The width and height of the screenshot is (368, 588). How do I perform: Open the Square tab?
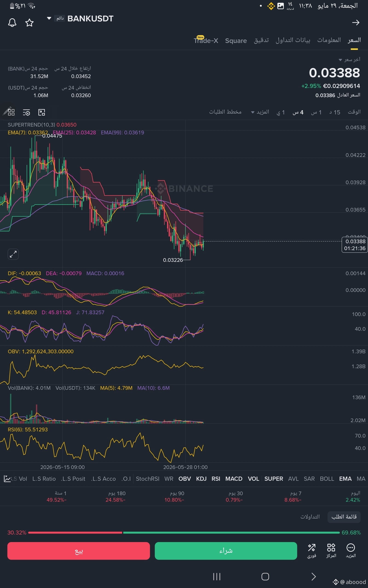[x=236, y=41]
